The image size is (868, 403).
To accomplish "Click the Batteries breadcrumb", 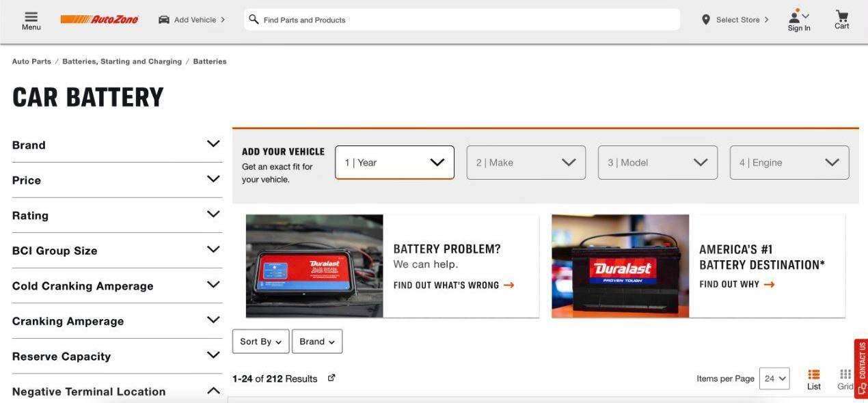I will coord(210,61).
